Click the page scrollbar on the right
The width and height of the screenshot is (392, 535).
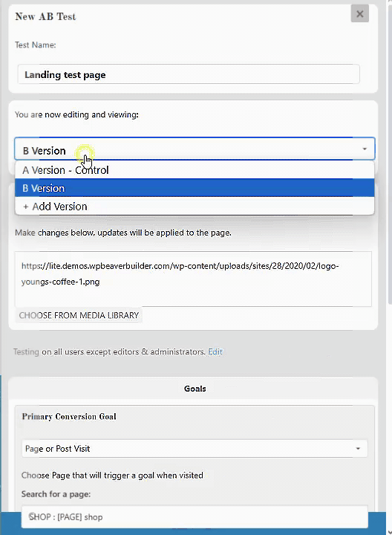click(x=390, y=154)
